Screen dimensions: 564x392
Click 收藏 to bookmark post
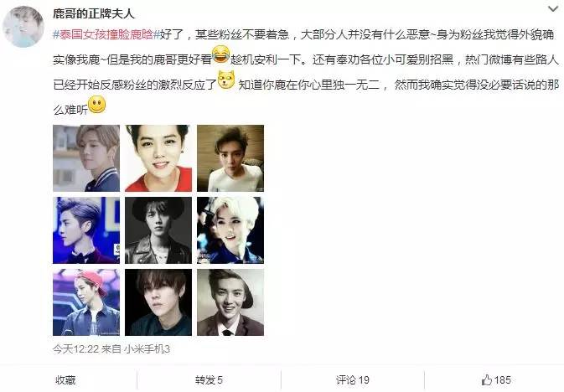[65, 380]
